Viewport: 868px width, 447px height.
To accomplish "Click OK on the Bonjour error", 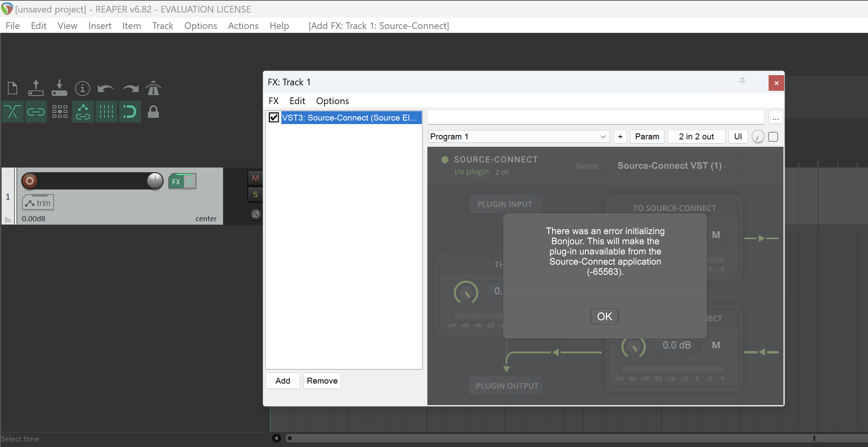I will [x=604, y=316].
